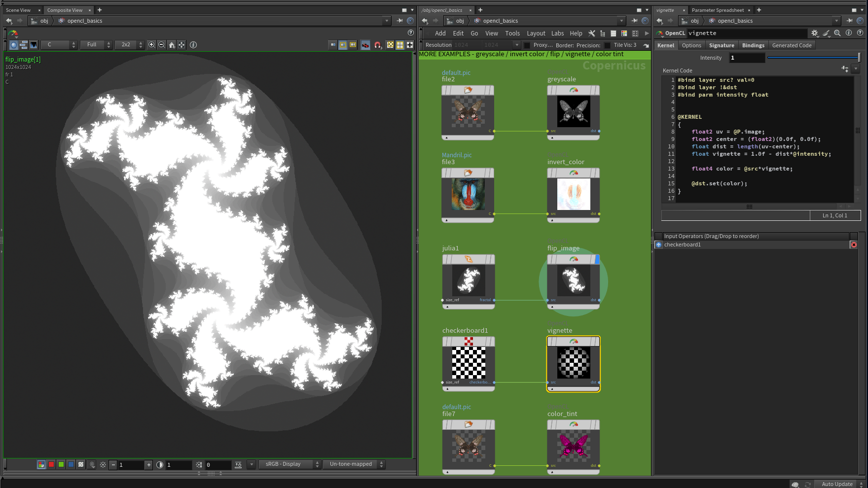The height and width of the screenshot is (488, 868).
Task: Switch to the Generated Code view
Action: 792,45
